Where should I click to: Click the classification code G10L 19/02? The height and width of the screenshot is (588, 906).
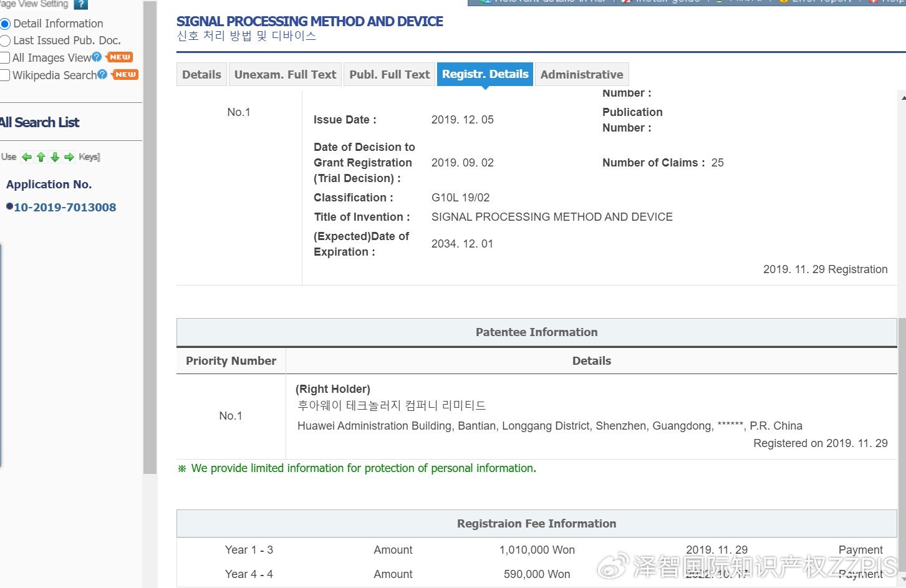point(461,198)
